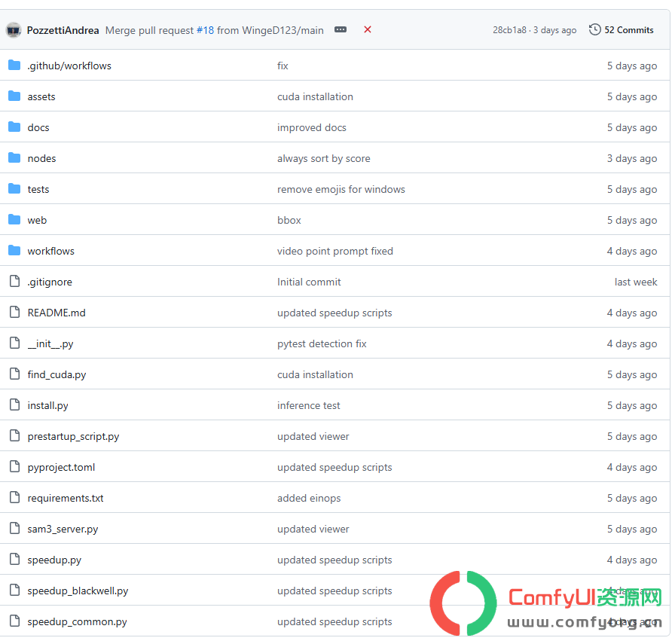Open 'bbox' commit message
The image size is (672, 644).
point(289,220)
